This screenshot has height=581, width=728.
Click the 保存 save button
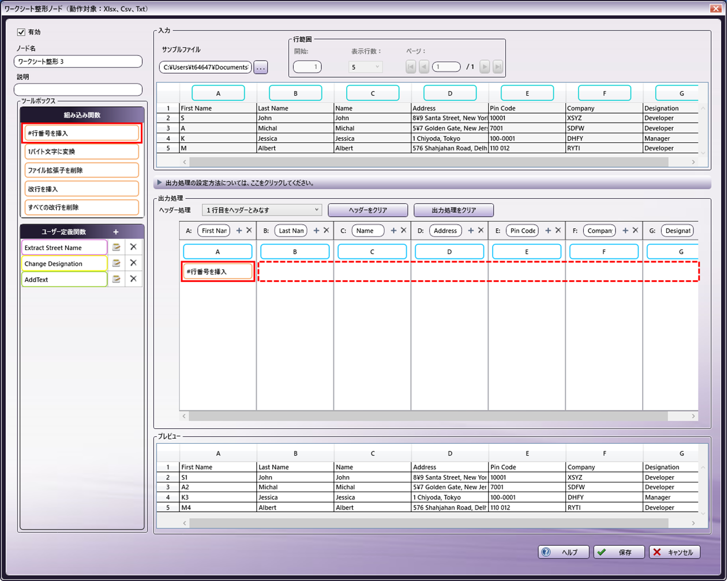619,552
